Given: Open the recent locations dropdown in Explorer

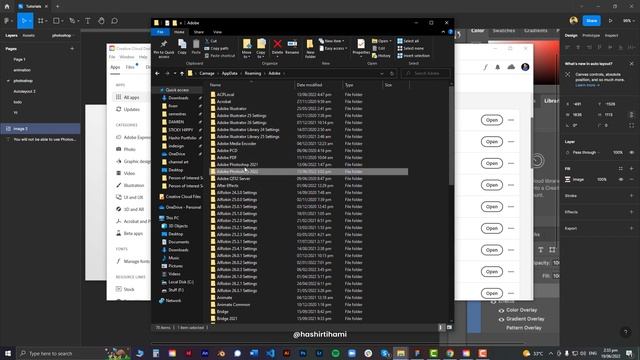Looking at the screenshot, I should [x=175, y=73].
